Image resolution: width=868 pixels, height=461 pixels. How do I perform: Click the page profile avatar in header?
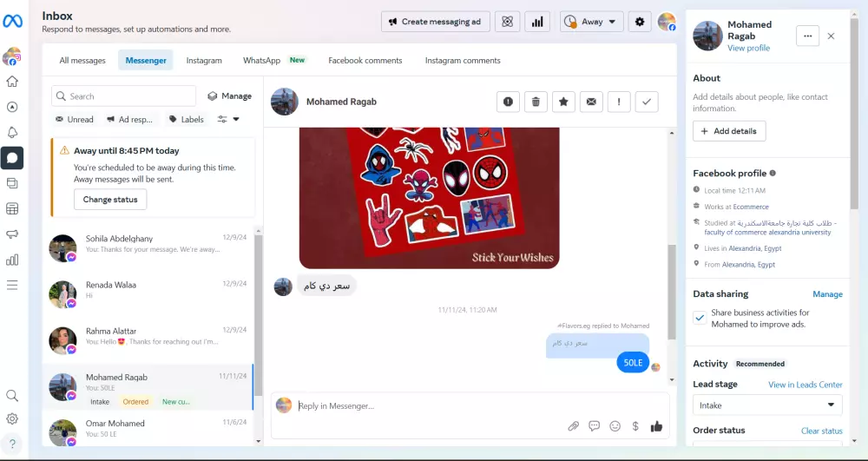pyautogui.click(x=667, y=22)
